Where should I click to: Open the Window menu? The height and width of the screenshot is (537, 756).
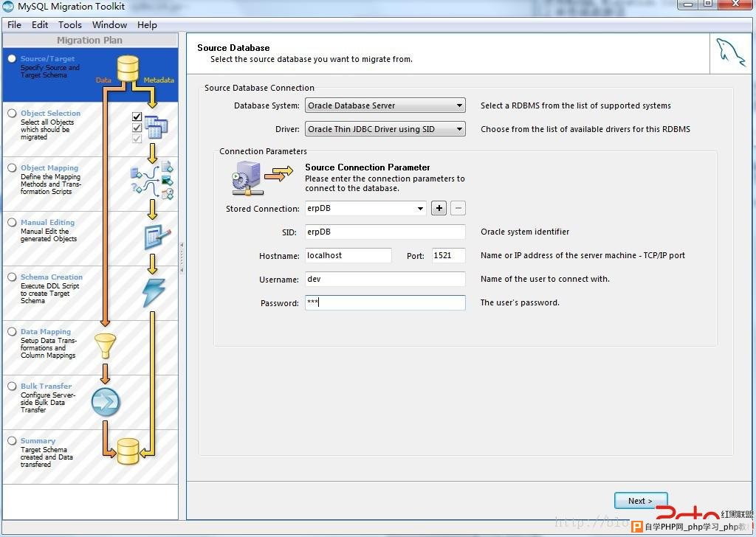coord(109,24)
